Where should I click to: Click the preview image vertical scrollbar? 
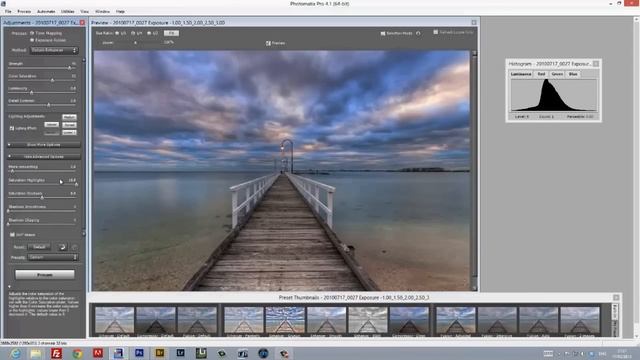[474, 171]
